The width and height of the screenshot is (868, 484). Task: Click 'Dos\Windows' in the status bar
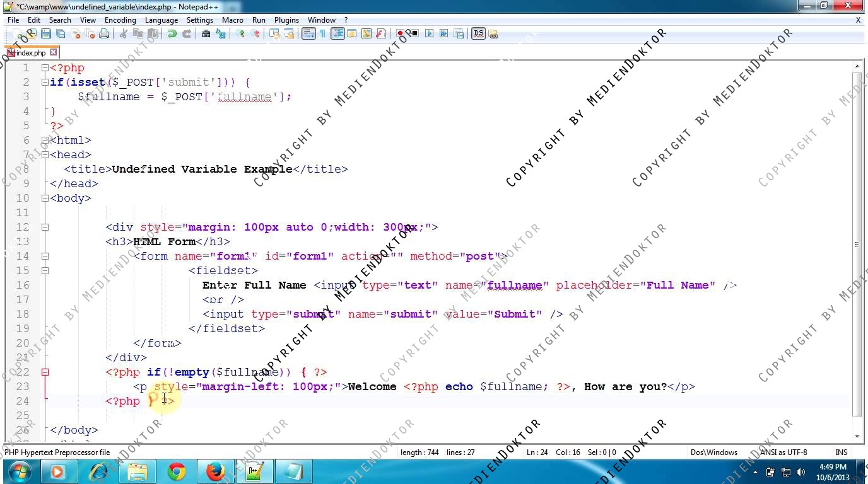(714, 452)
